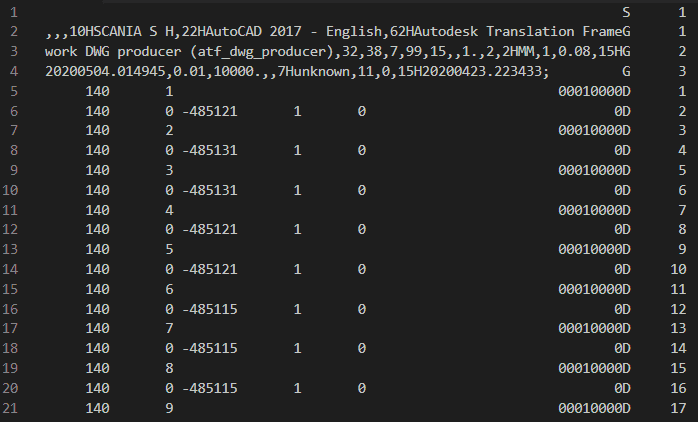
Task: Click the 'S' marker on line 1
Action: tap(626, 12)
